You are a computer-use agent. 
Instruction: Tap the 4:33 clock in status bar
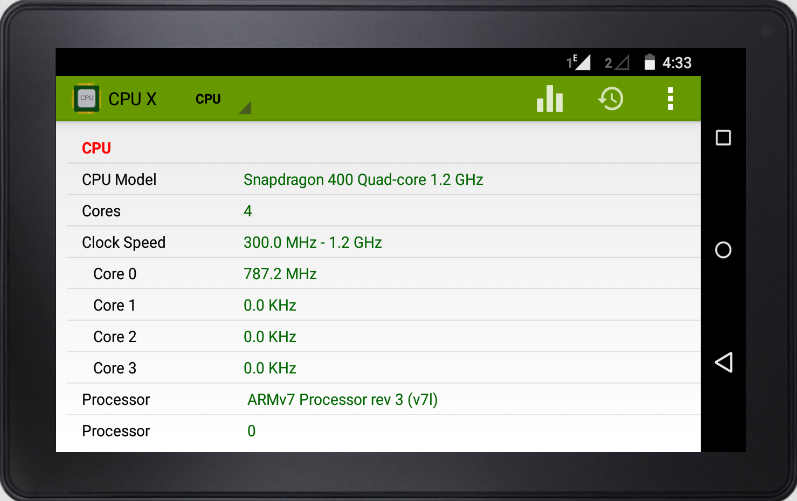click(x=677, y=63)
